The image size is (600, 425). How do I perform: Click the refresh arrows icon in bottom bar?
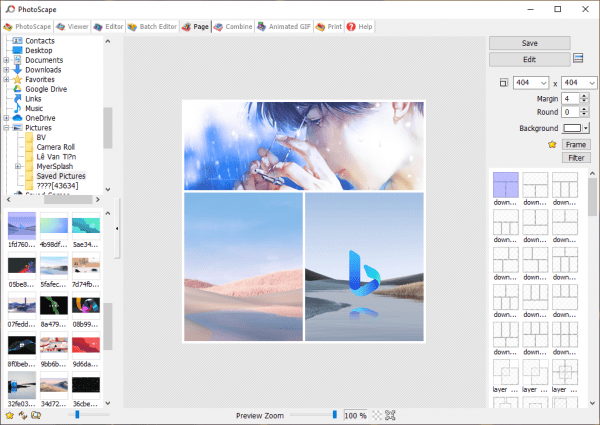click(x=23, y=415)
